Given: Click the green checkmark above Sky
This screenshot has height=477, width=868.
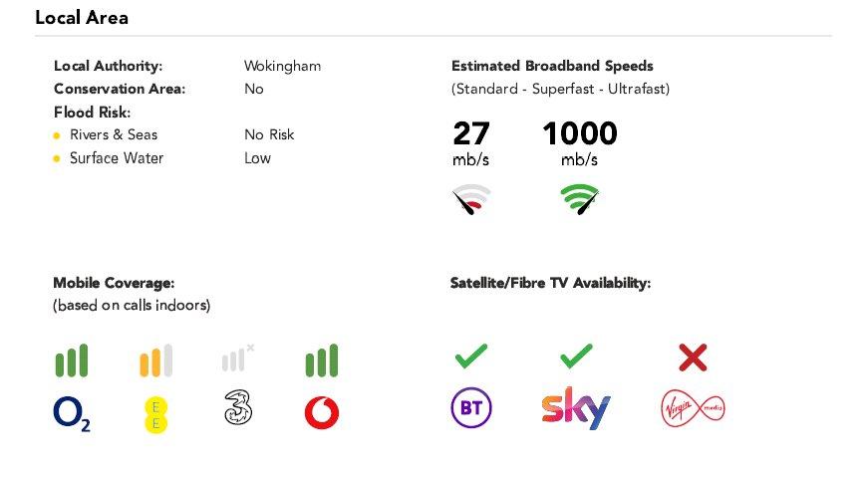Looking at the screenshot, I should point(576,356).
